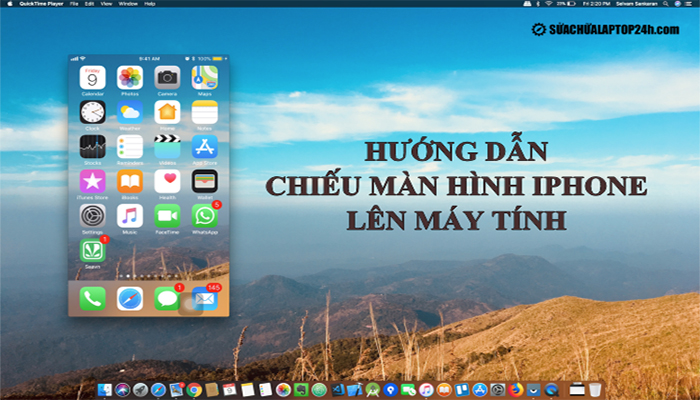The height and width of the screenshot is (400, 700).
Task: Open App Store on the iPhone screen
Action: click(x=205, y=146)
